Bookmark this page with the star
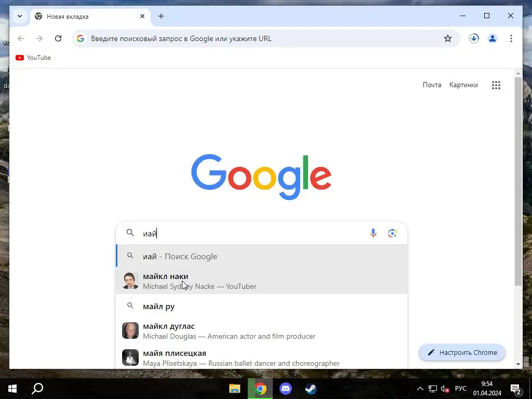The width and height of the screenshot is (532, 399). coord(448,38)
